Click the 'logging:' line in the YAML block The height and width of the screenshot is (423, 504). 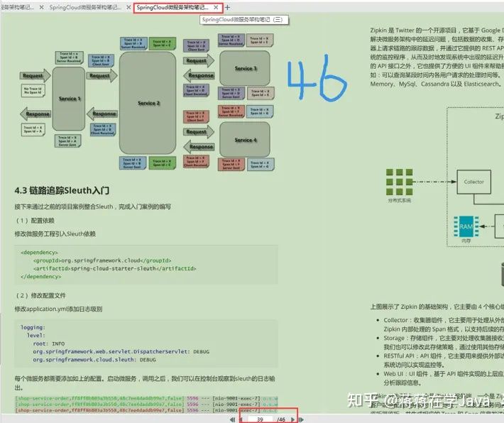pos(33,327)
